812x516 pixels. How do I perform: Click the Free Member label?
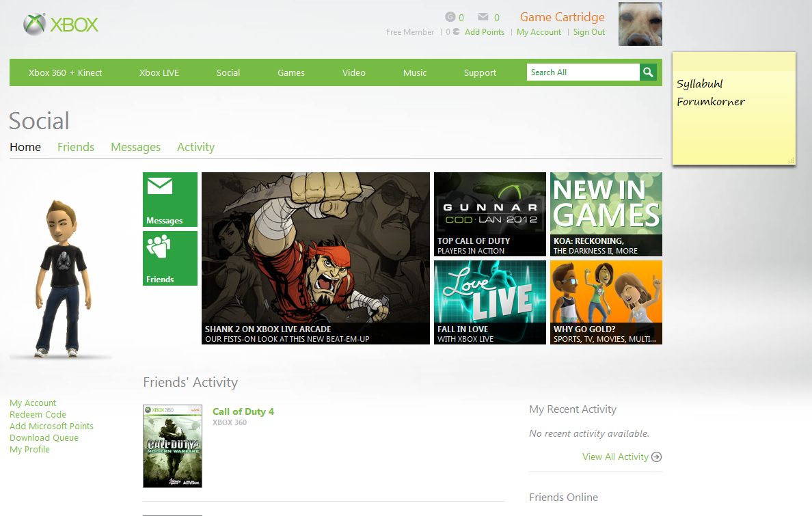click(x=409, y=31)
